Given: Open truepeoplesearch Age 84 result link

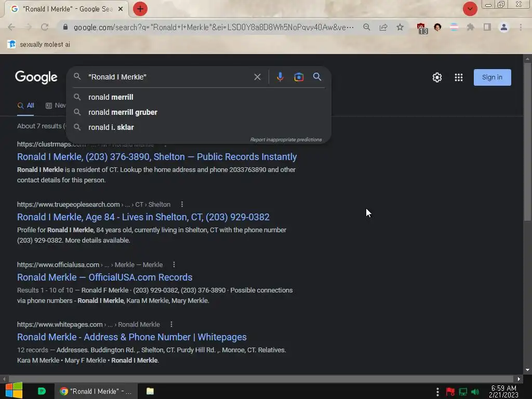Looking at the screenshot, I should click(x=143, y=217).
